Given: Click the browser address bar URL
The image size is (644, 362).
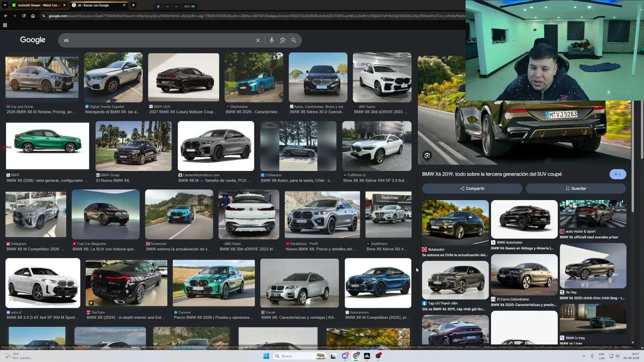Looking at the screenshot, I should pyautogui.click(x=257, y=16).
